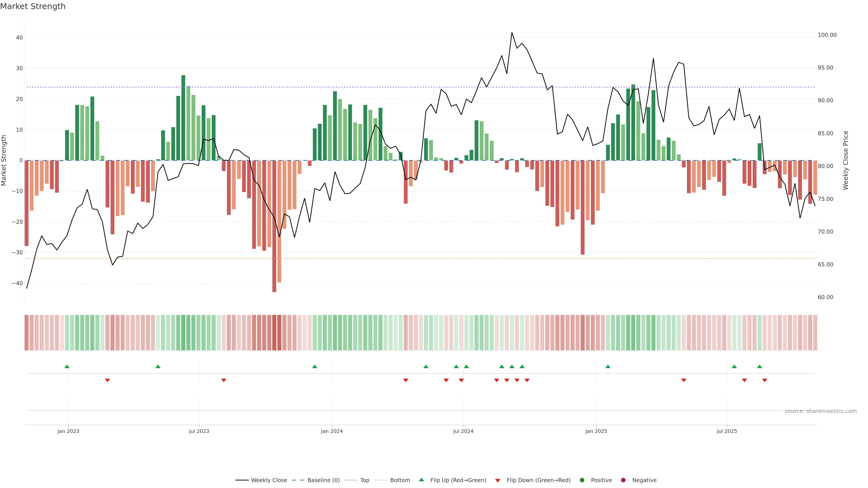Click the Weekly Close Price axis title
This screenshot has width=868, height=488.
[x=845, y=160]
